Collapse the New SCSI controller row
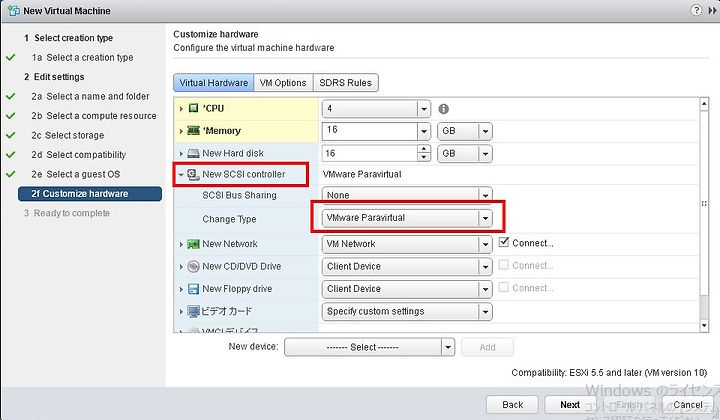This screenshot has height=420, width=720. (x=181, y=174)
